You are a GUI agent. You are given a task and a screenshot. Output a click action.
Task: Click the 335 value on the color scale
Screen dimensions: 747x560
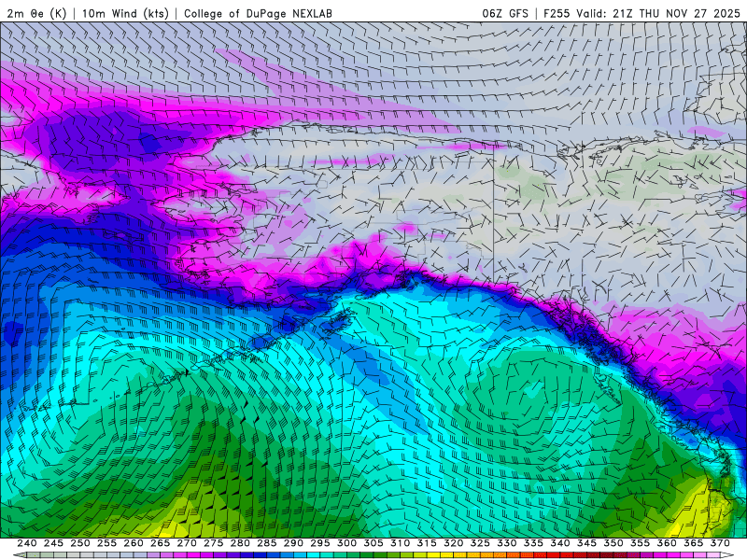click(533, 543)
